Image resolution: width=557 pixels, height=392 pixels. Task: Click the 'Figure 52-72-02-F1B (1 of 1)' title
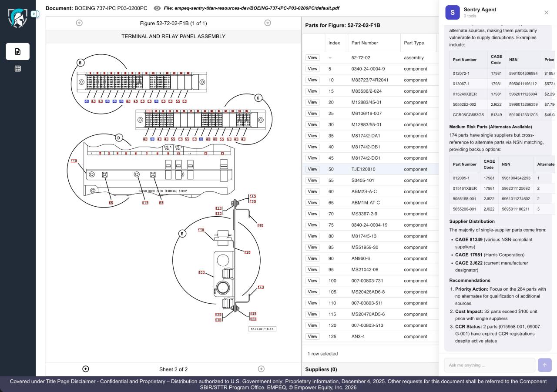pyautogui.click(x=173, y=23)
